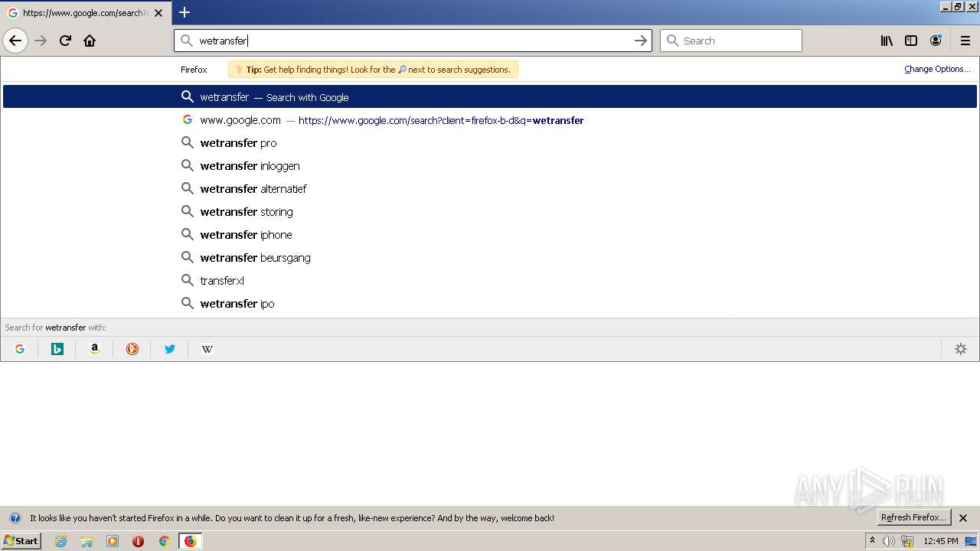Viewport: 980px width, 551px height.
Task: Click the Go arrow in address bar
Action: pos(641,41)
